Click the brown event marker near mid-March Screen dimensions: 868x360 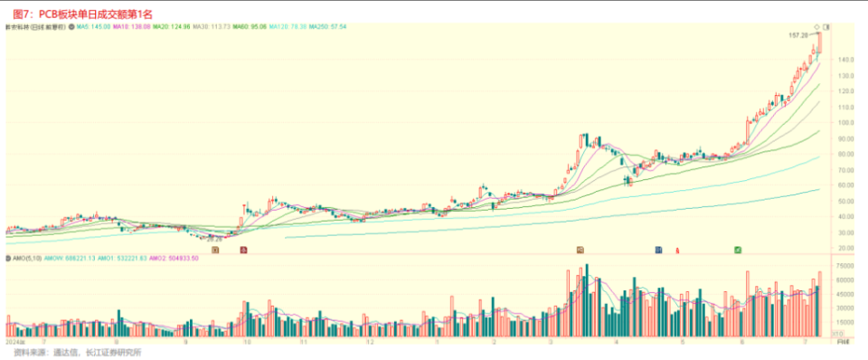pos(580,251)
